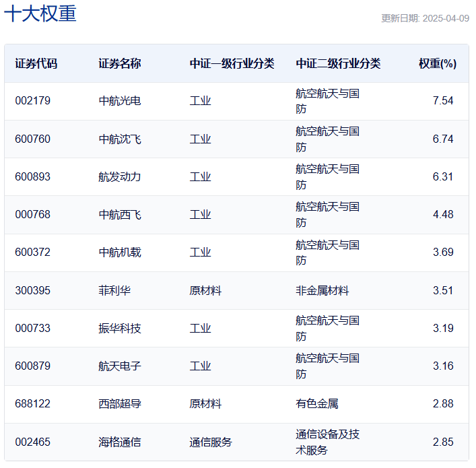This screenshot has height=468, width=476.
Task: Click stock code 600879
Action: click(33, 366)
